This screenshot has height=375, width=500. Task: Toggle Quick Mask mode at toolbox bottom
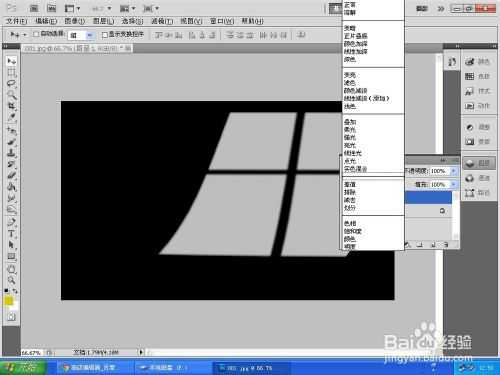11,317
